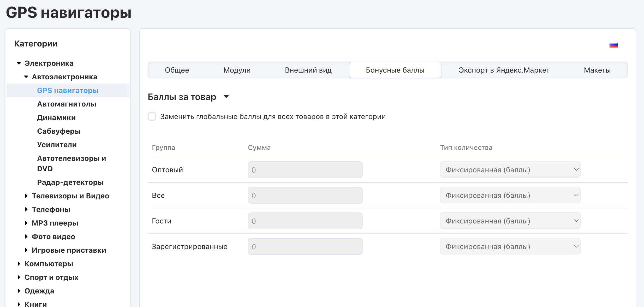Switch to the Макеты tab
Image resolution: width=644 pixels, height=307 pixels.
point(597,70)
